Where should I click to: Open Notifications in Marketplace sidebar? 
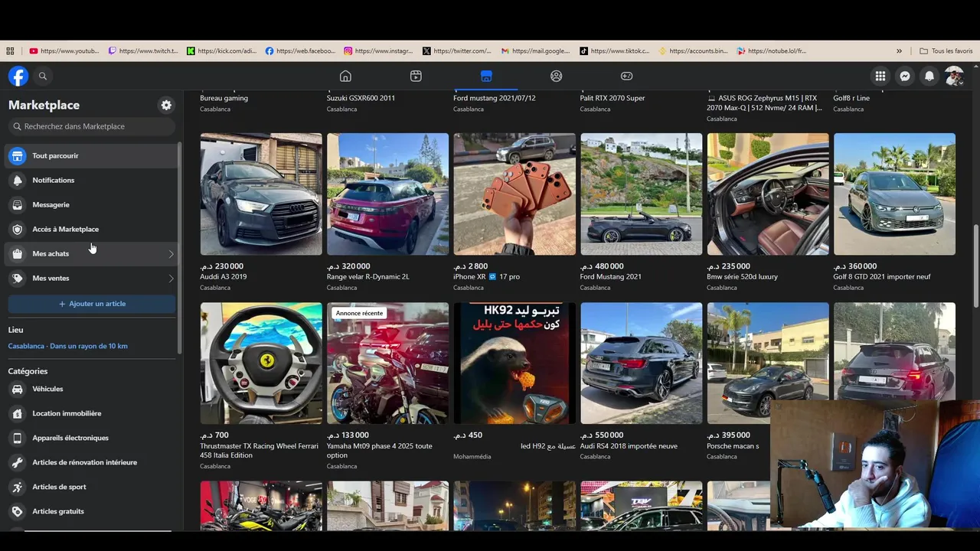click(x=92, y=180)
